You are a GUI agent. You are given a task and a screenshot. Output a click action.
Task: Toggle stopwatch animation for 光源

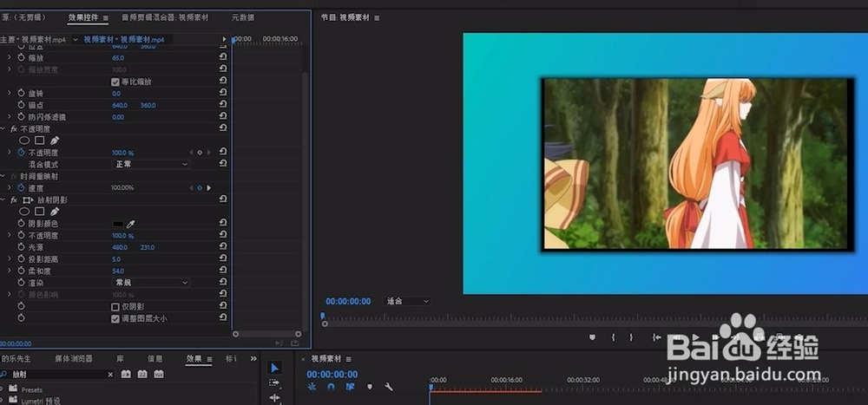[21, 247]
